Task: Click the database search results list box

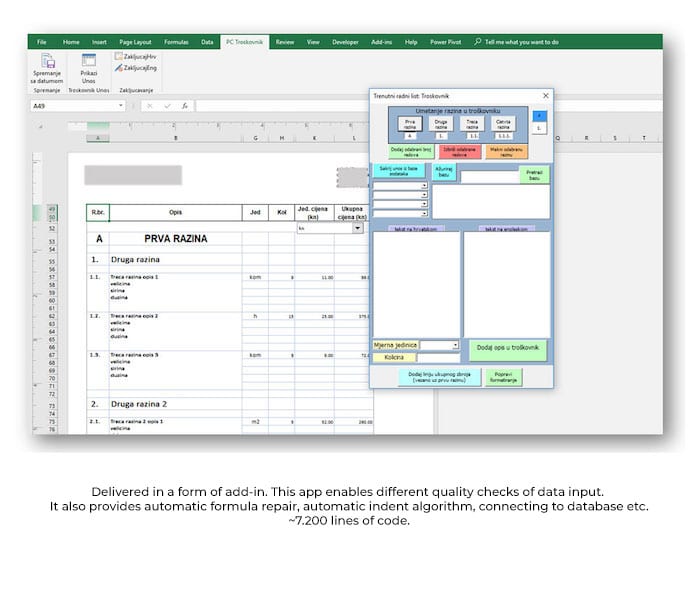Action: coord(491,201)
